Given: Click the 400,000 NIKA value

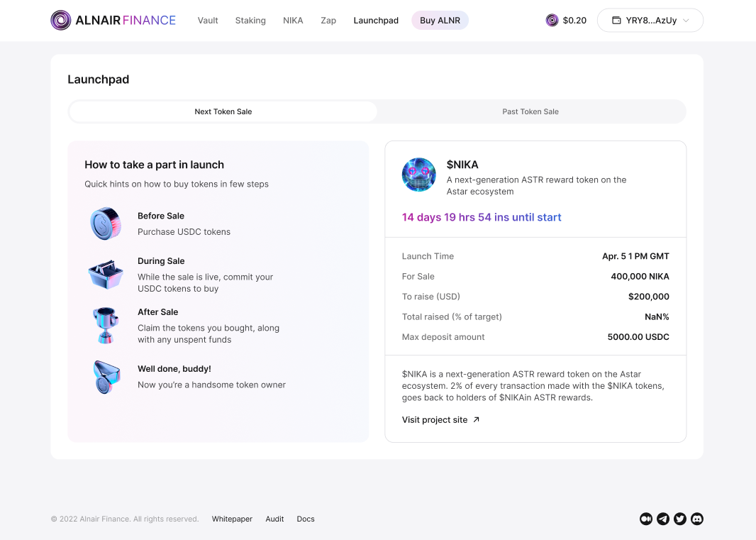Looking at the screenshot, I should 640,277.
